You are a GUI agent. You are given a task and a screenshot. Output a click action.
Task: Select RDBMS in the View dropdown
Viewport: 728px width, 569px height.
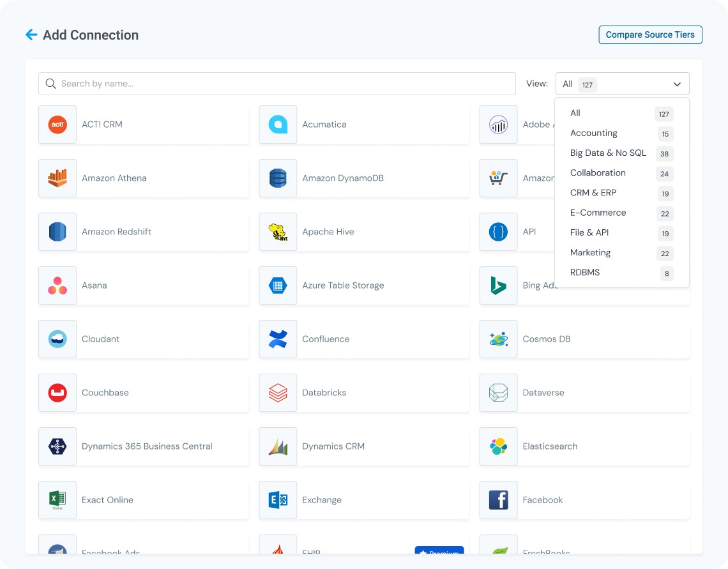point(622,273)
